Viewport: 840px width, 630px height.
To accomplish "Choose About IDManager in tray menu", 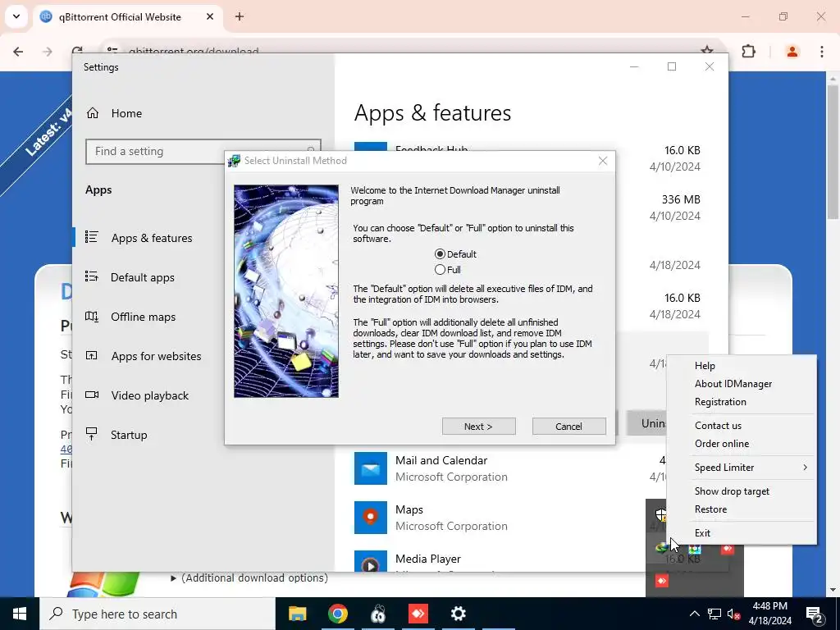I will pos(733,384).
